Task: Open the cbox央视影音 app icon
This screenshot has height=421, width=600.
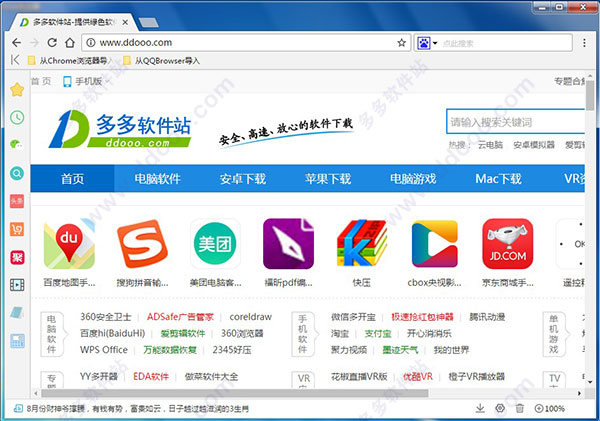Action: pos(435,244)
